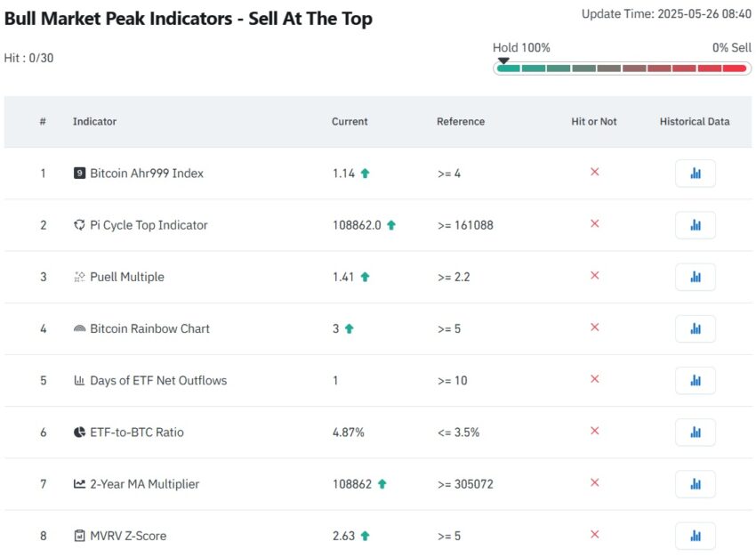
Task: Click the green up arrow beside 2.63
Action: 365,536
